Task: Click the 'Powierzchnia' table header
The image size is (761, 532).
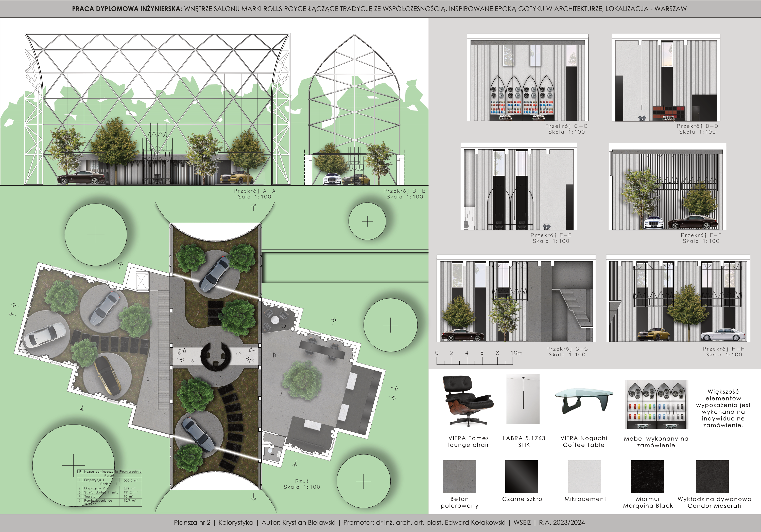Action: tap(131, 471)
